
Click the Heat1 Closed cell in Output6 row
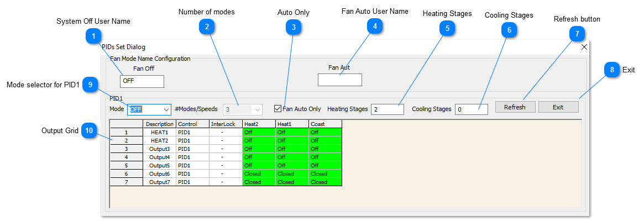[x=292, y=173]
